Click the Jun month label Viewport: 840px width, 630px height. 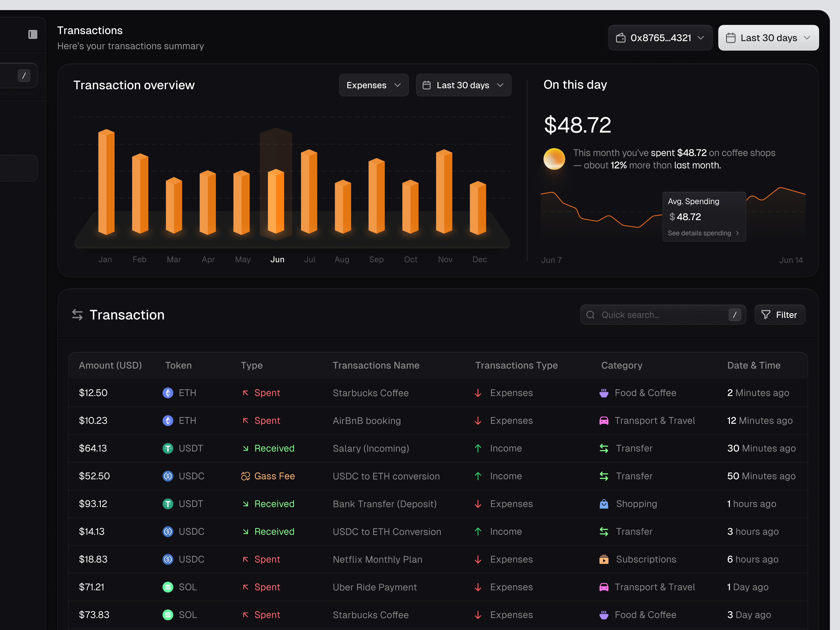(277, 259)
